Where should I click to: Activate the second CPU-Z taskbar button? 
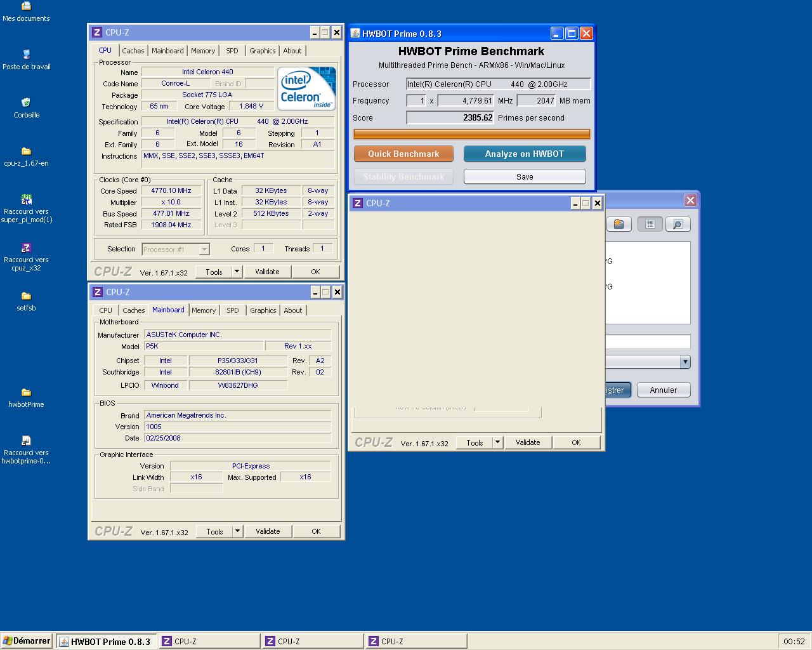pyautogui.click(x=313, y=642)
